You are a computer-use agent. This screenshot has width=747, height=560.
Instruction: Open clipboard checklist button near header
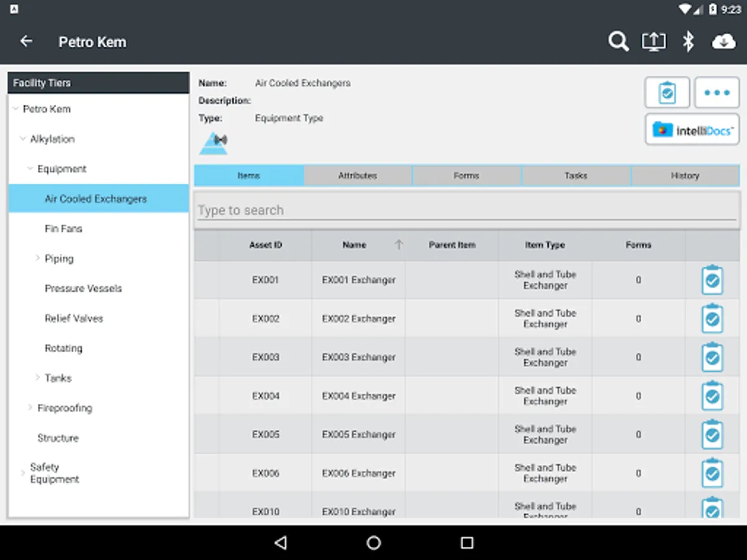tap(667, 93)
